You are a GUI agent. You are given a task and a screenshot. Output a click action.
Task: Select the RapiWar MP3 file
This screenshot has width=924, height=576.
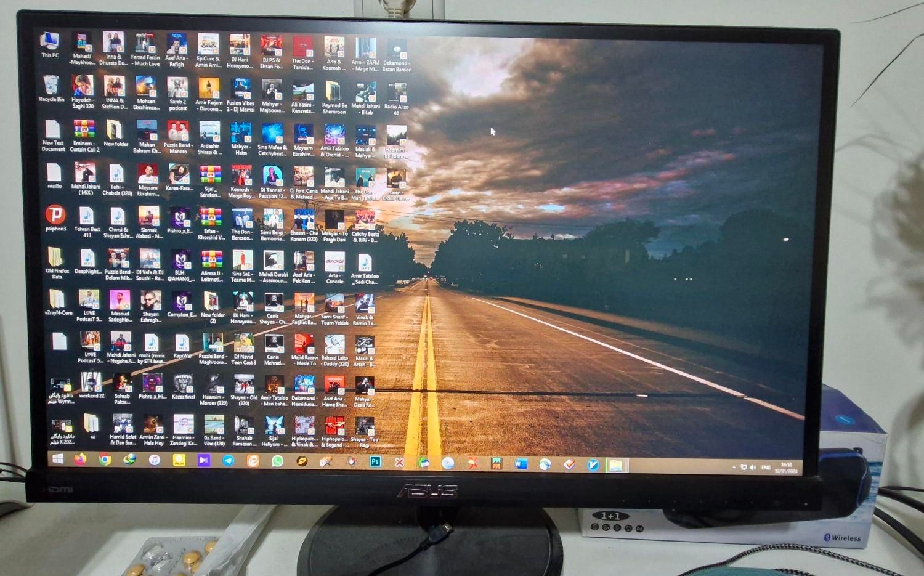click(182, 346)
